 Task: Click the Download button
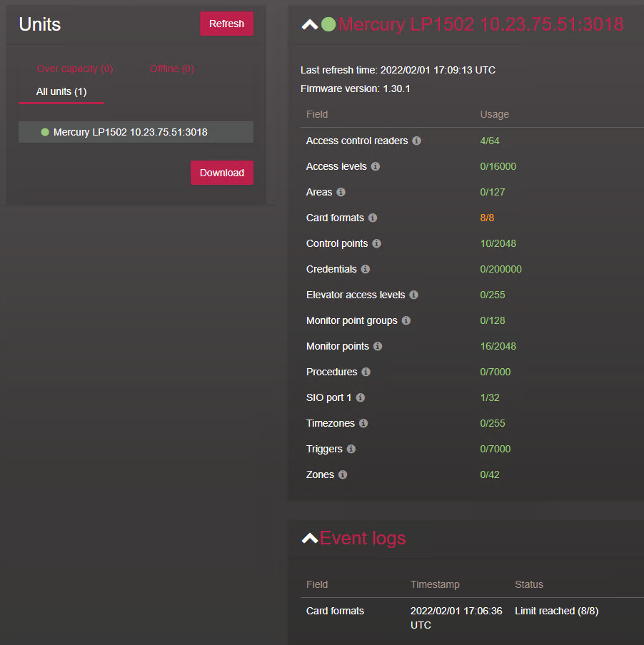(221, 173)
